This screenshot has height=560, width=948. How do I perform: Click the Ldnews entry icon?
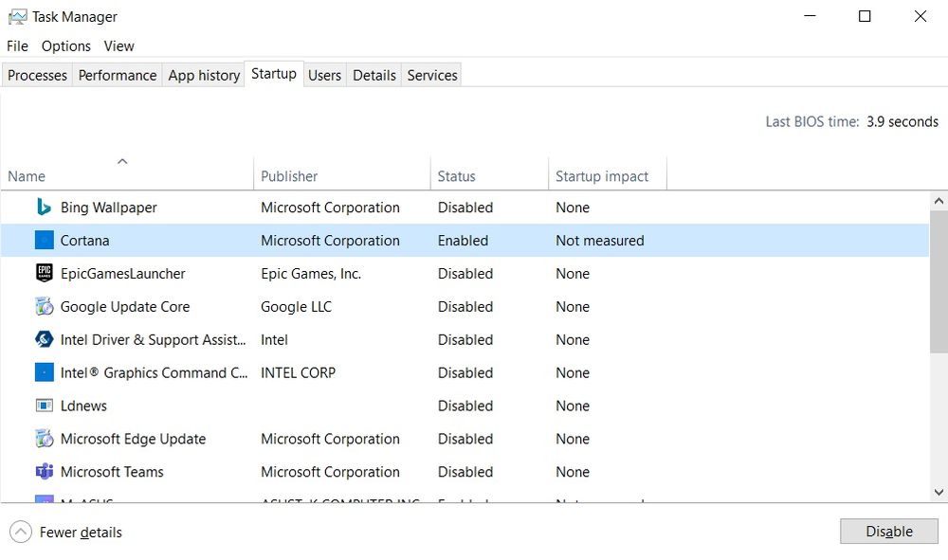[x=44, y=406]
